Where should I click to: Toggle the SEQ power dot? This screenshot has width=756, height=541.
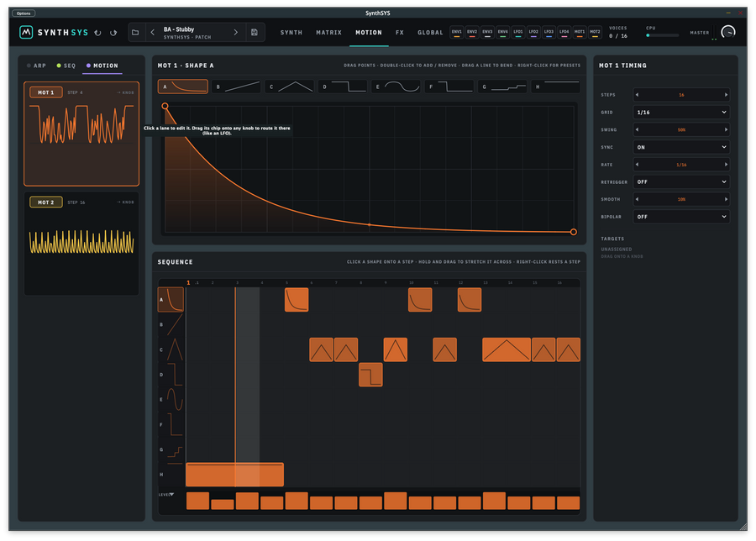pyautogui.click(x=59, y=66)
